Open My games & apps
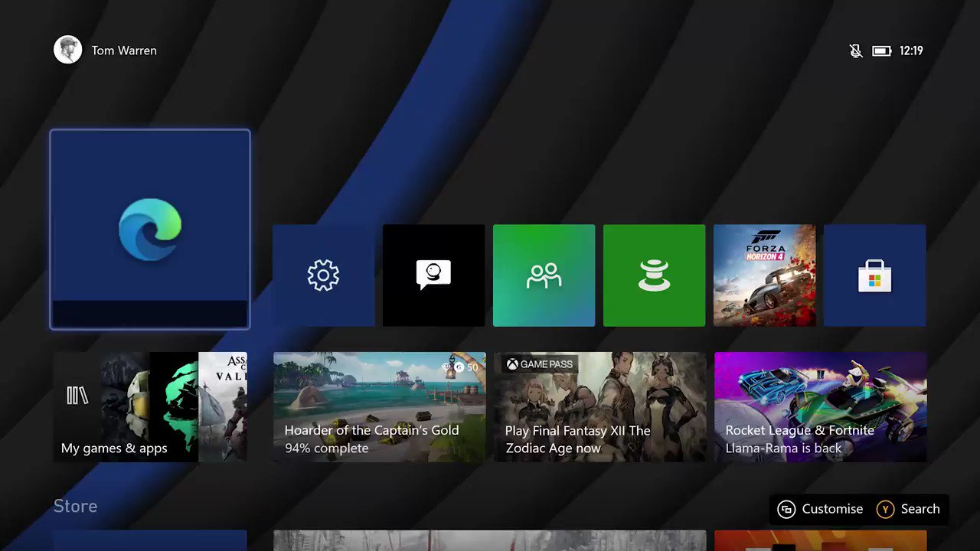 pyautogui.click(x=150, y=407)
